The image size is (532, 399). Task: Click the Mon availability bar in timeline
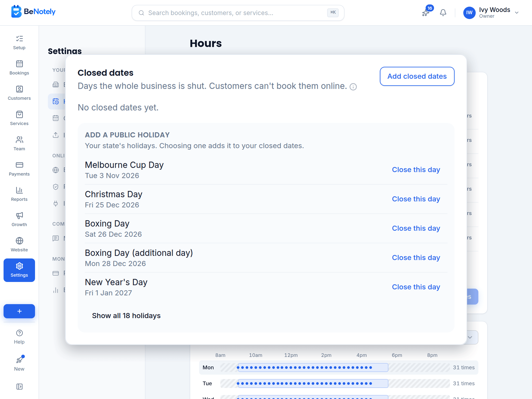[313, 367]
